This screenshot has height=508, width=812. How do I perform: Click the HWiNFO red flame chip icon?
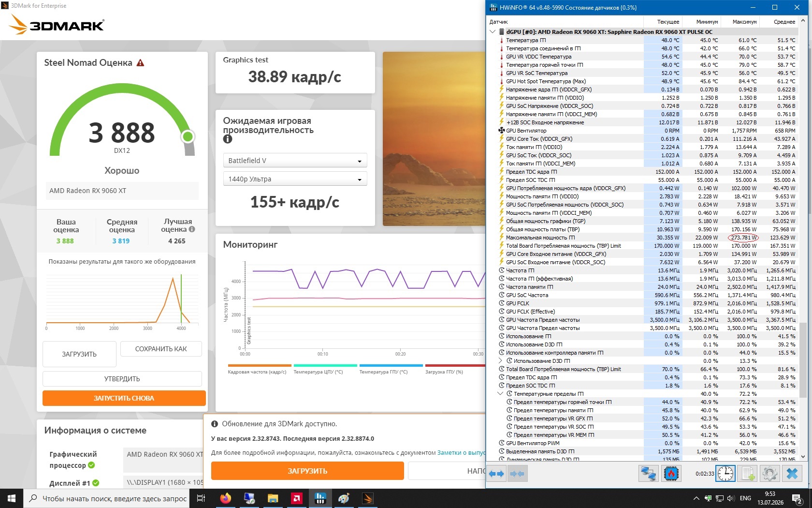[x=671, y=474]
